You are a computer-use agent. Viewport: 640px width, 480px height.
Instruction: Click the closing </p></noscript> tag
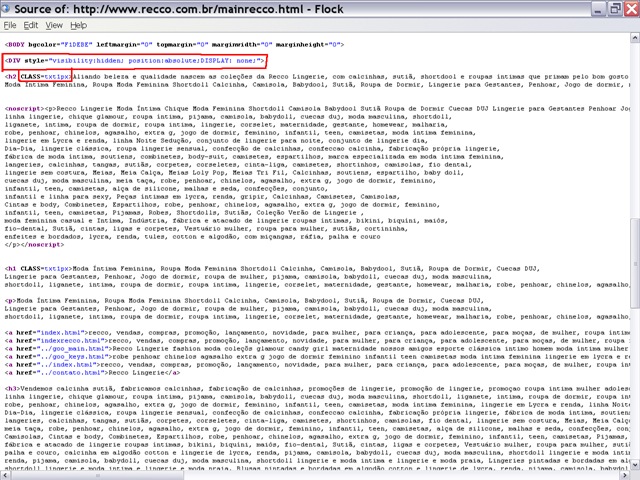pos(34,245)
